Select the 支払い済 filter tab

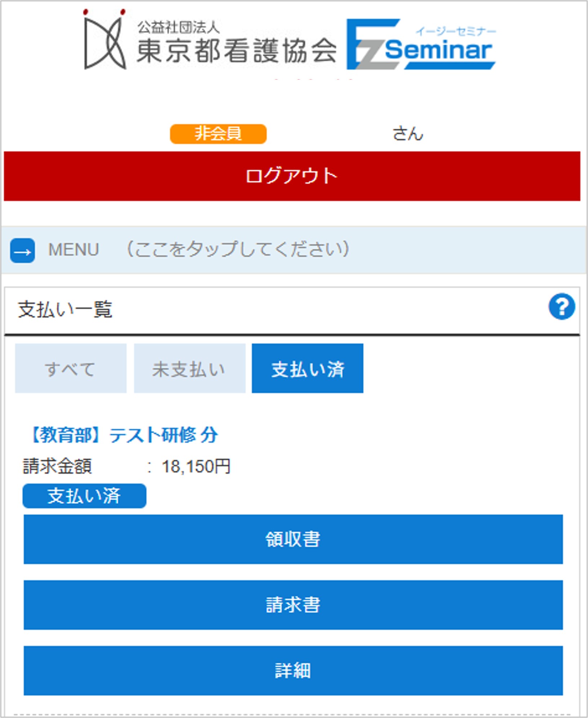coord(308,368)
